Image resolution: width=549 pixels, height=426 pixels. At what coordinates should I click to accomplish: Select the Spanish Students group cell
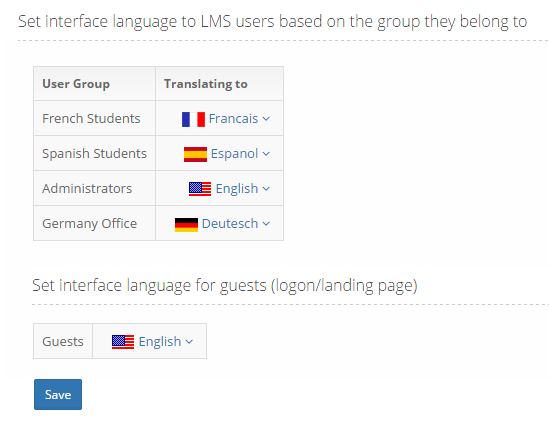[x=95, y=153]
